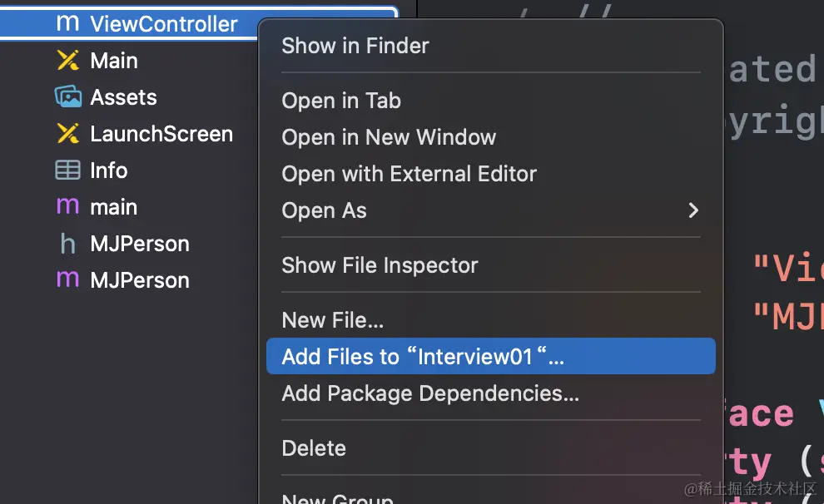Click the Main storyboard file icon
824x504 pixels.
click(x=67, y=61)
